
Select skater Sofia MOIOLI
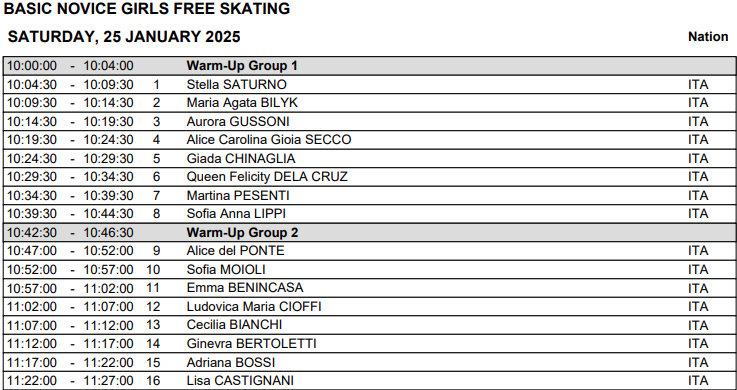point(226,270)
